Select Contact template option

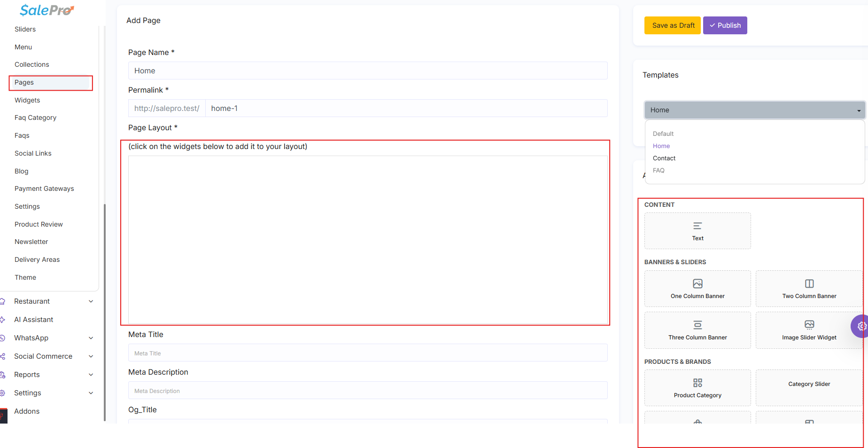coord(664,158)
